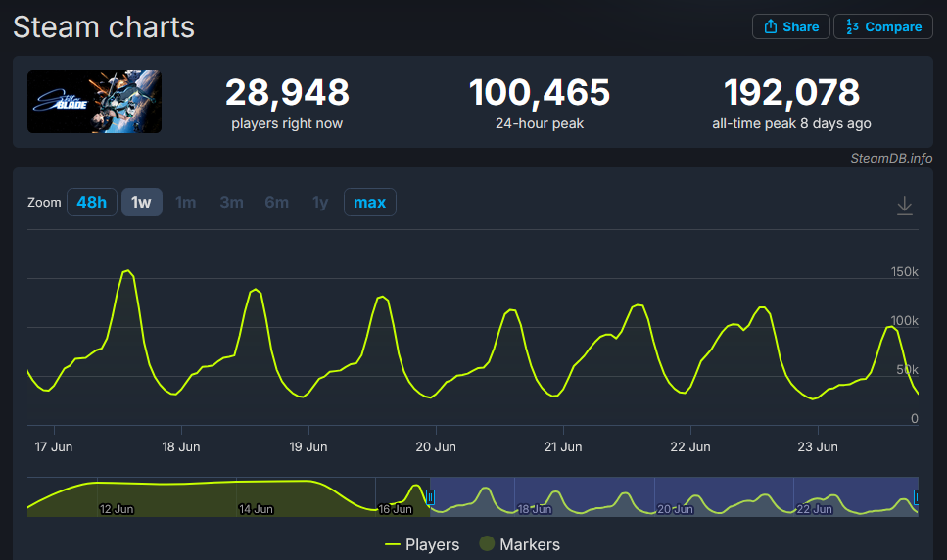Click the SteamDB.info credit link
Viewport: 947px width, 560px height.
891,158
